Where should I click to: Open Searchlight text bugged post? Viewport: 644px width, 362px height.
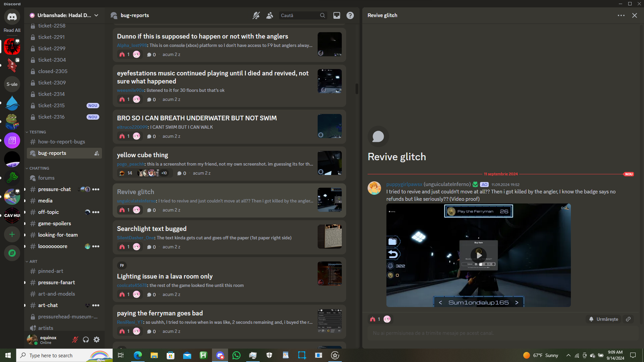[152, 229]
